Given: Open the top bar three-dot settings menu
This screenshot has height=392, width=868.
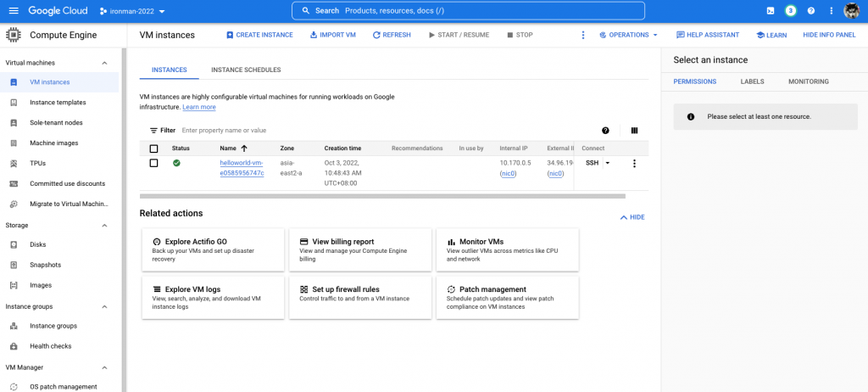Looking at the screenshot, I should pyautogui.click(x=831, y=10).
